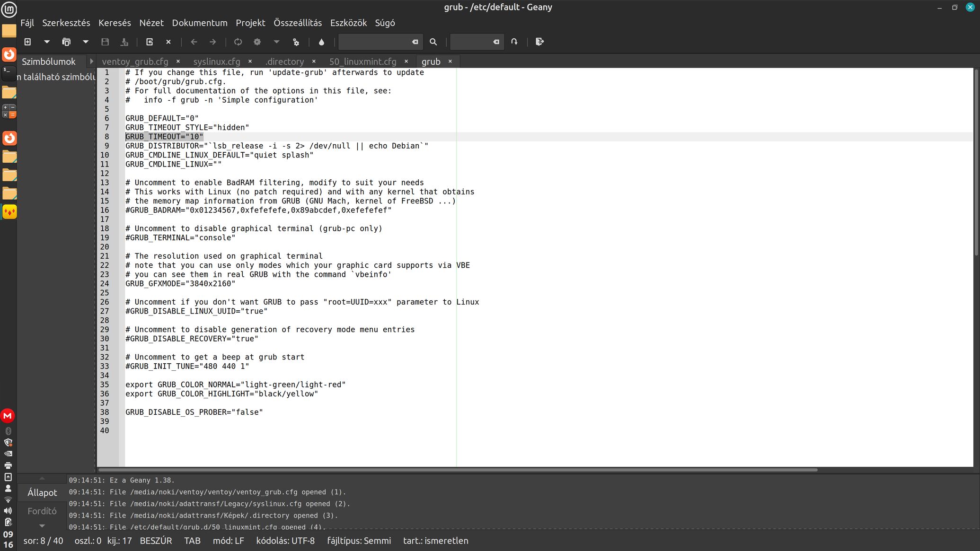
Task: Open the Eszközök menu
Action: (348, 23)
